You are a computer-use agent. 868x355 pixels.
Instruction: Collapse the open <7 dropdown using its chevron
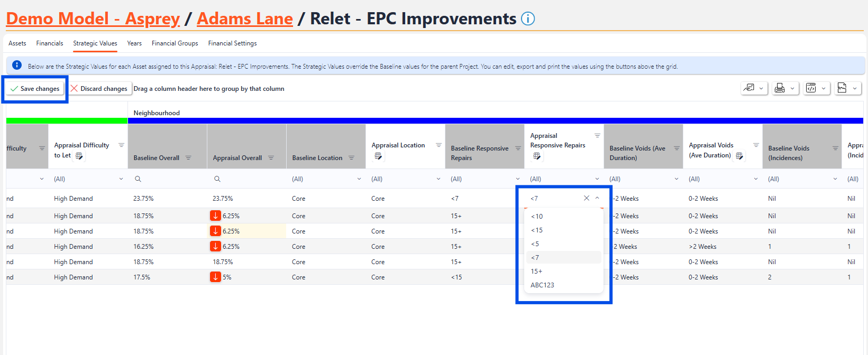point(597,198)
